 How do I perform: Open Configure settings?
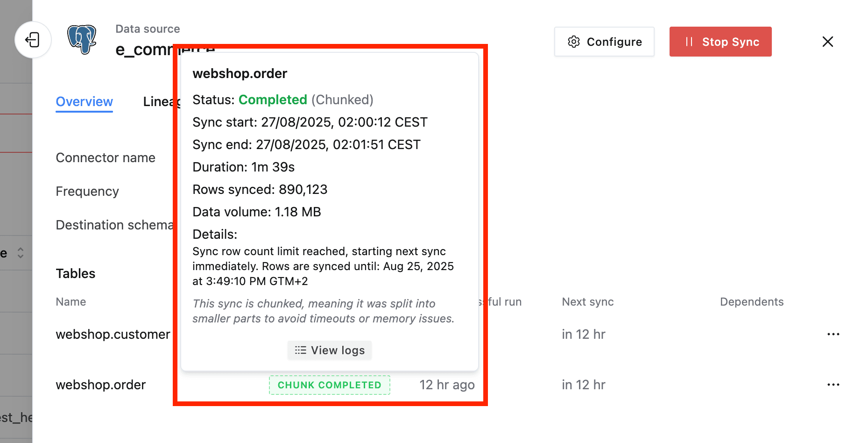(604, 42)
